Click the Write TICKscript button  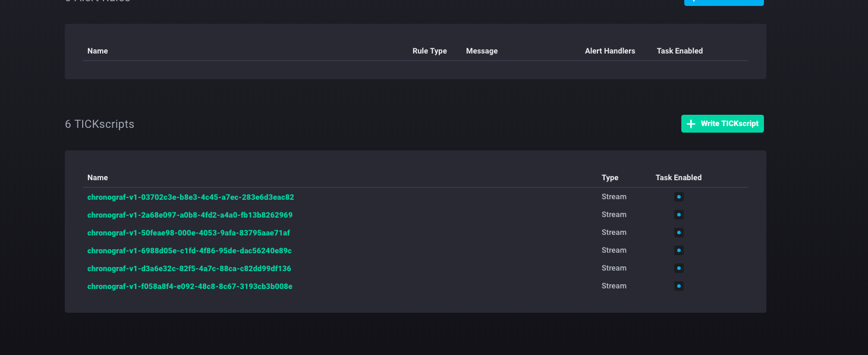pos(722,124)
